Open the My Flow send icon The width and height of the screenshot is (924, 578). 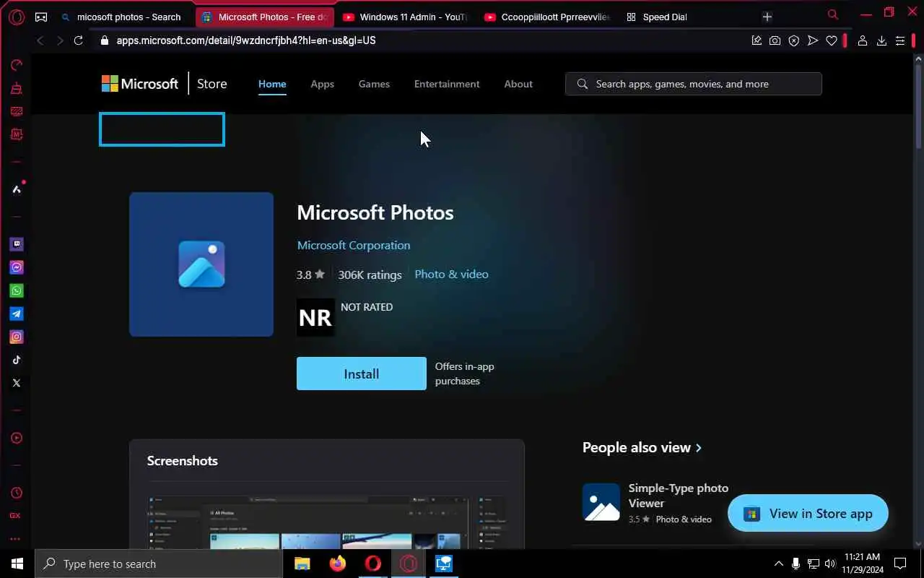coord(813,40)
